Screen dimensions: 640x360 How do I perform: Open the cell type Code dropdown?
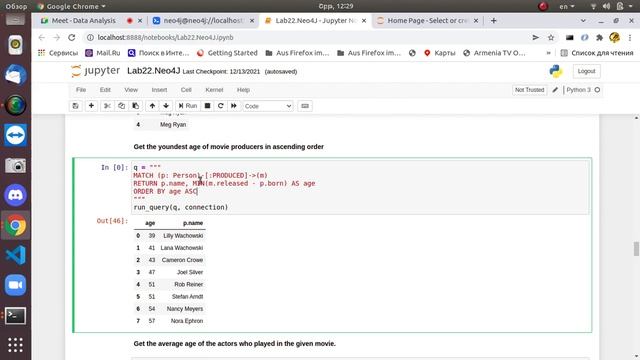268,106
